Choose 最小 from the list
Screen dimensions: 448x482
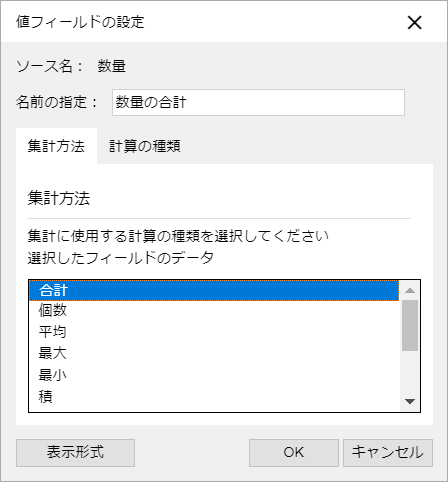[x=214, y=375]
